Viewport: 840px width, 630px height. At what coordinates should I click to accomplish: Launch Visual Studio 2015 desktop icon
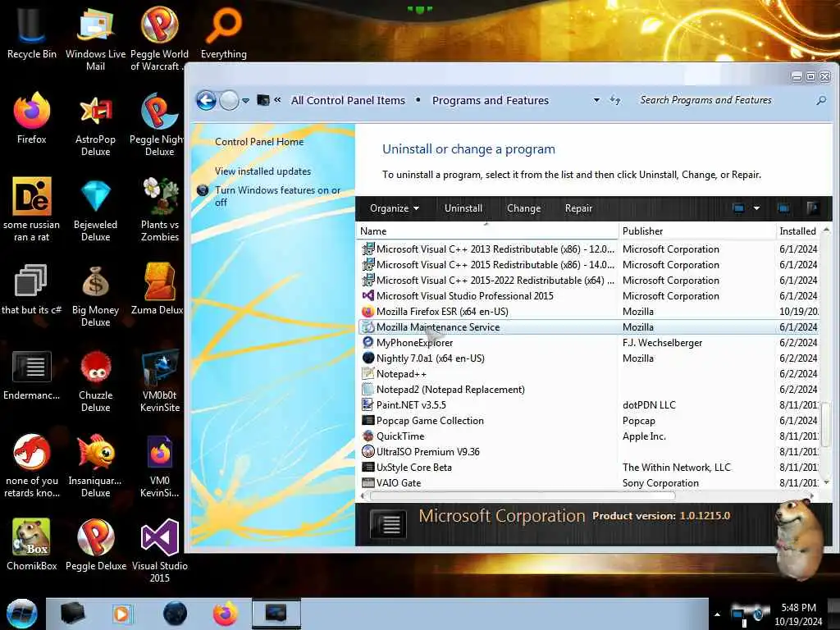[160, 550]
